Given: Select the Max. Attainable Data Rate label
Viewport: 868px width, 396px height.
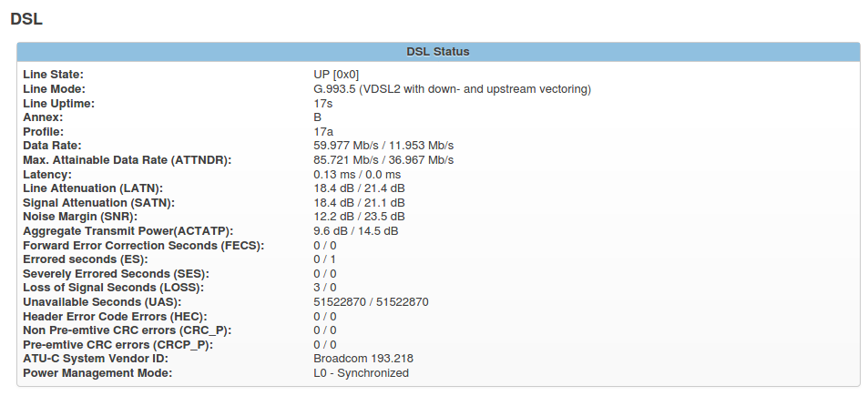Looking at the screenshot, I should pyautogui.click(x=128, y=160).
